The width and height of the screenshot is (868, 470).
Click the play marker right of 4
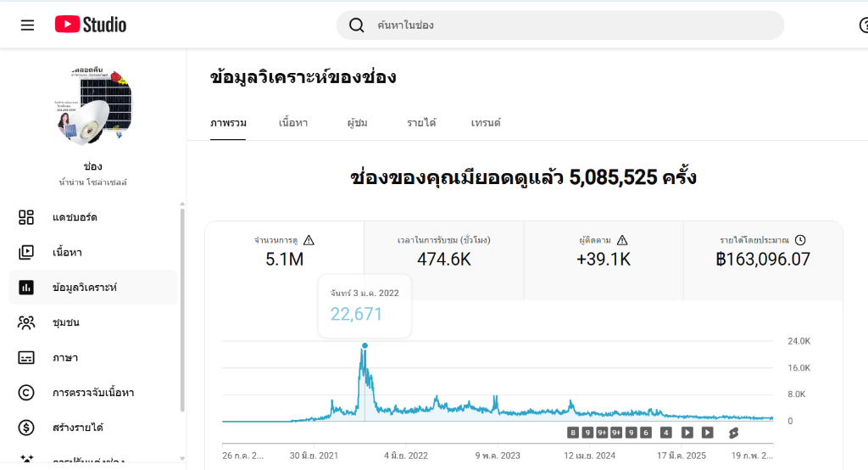pyautogui.click(x=687, y=433)
